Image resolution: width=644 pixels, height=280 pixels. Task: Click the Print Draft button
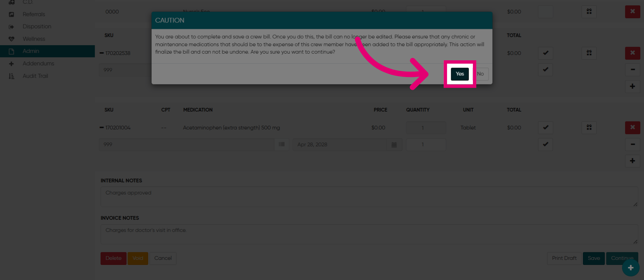[564, 258]
